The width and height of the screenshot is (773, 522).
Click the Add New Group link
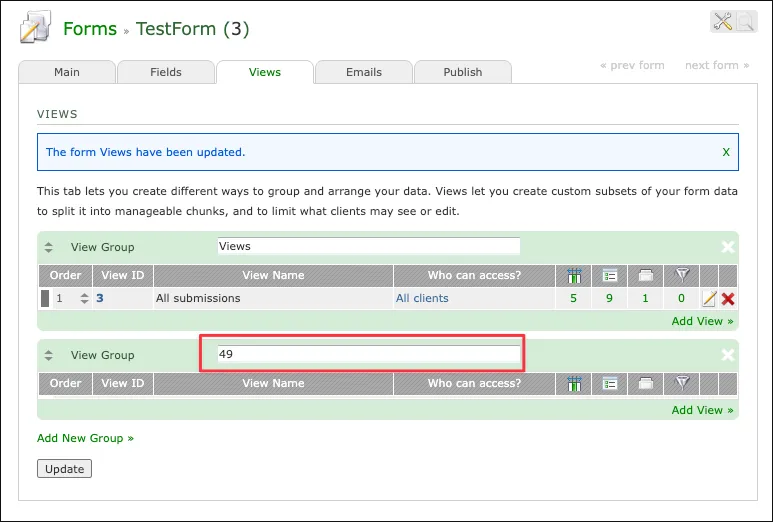point(85,438)
